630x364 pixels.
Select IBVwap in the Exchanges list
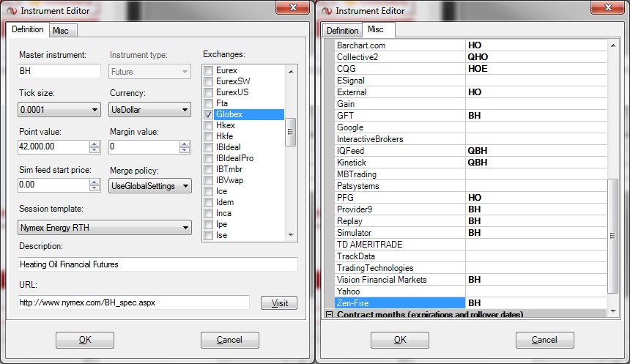click(x=229, y=180)
